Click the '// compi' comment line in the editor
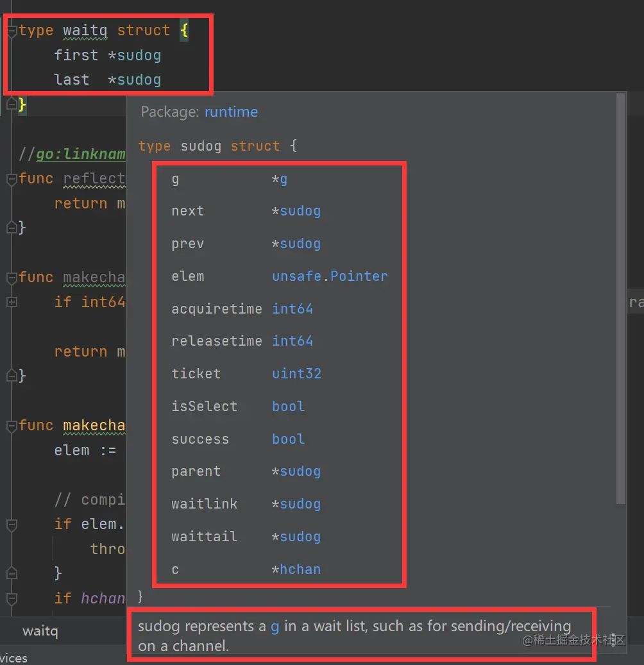 (90, 500)
